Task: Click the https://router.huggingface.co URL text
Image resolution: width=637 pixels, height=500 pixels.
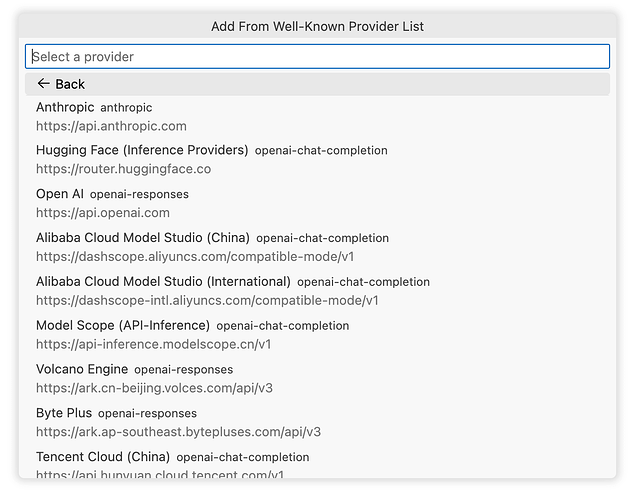Action: tap(124, 169)
